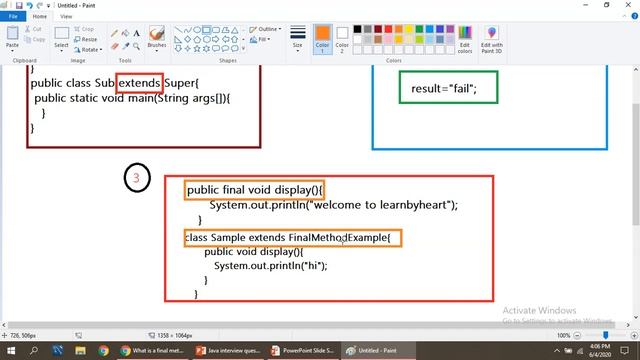640x360 pixels.
Task: Expand the Shapes gallery with bottom arrow
Action: point(243,49)
